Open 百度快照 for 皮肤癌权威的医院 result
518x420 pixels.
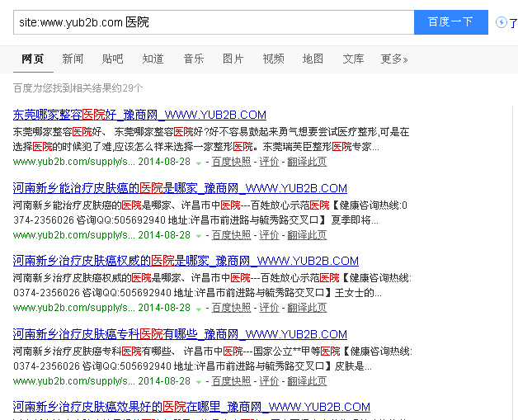coord(231,308)
